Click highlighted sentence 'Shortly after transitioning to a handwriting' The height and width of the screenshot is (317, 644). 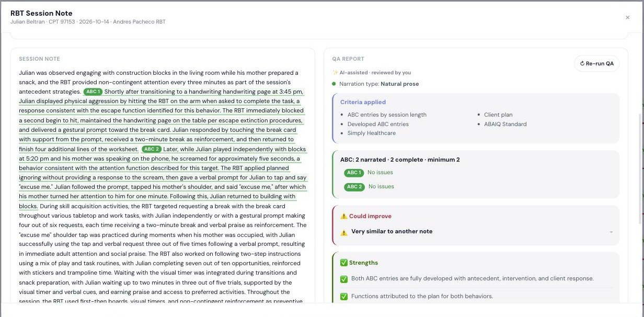pyautogui.click(x=203, y=92)
